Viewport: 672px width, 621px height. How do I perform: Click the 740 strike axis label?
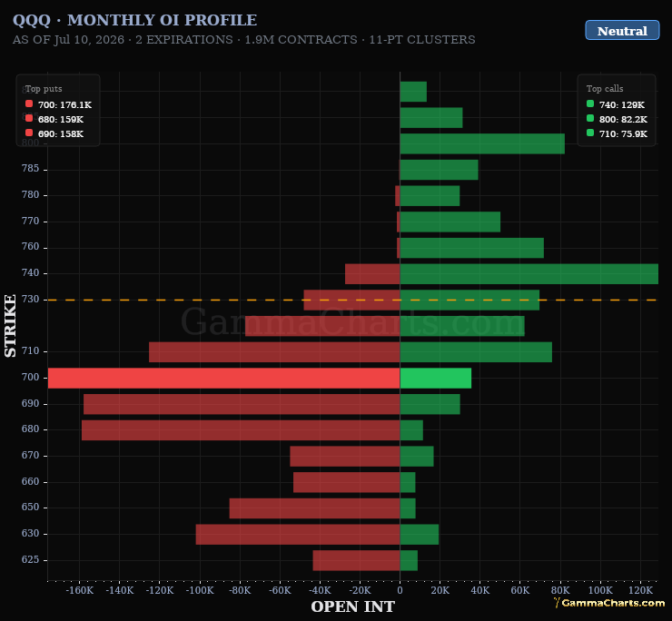tap(31, 273)
